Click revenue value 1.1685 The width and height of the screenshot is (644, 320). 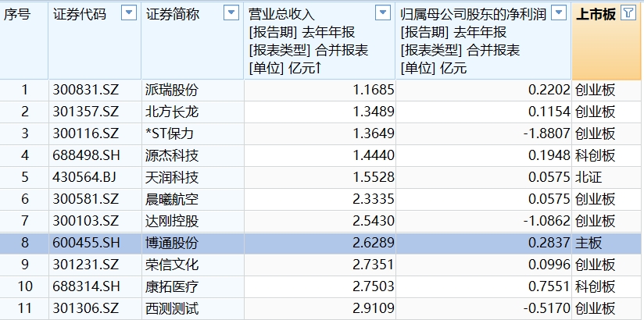coord(374,90)
